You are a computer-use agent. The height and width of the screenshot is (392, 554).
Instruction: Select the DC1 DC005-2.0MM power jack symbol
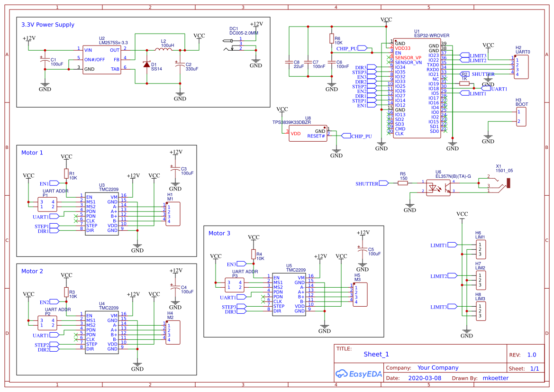(234, 45)
